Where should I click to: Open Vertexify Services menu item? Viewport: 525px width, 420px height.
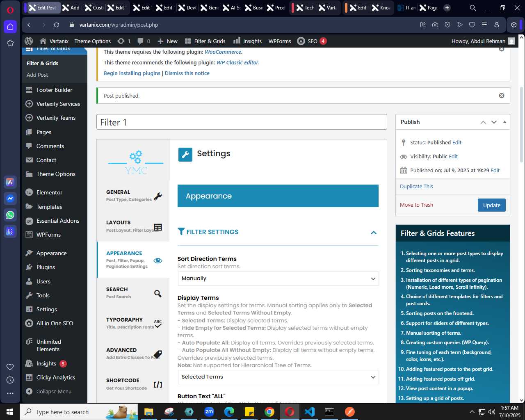[54, 104]
